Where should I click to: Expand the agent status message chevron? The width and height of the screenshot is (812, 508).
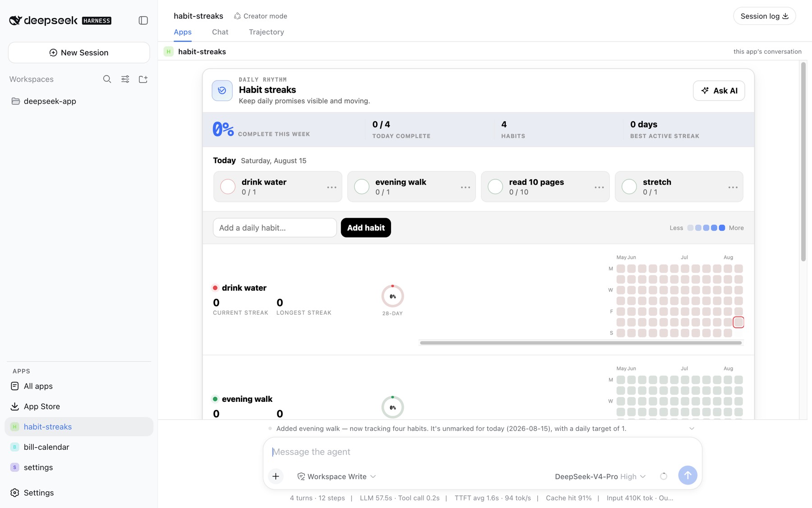(692, 429)
